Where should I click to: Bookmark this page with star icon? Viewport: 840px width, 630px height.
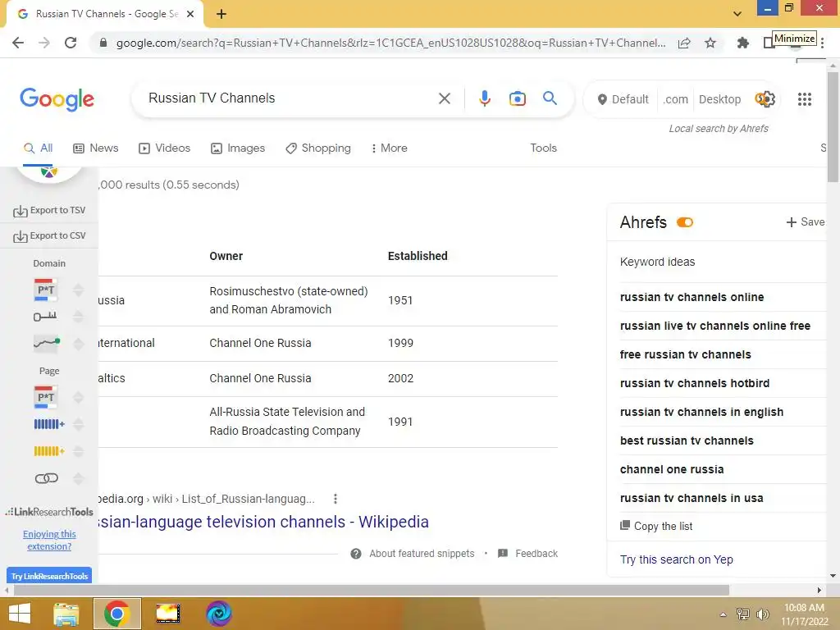710,43
